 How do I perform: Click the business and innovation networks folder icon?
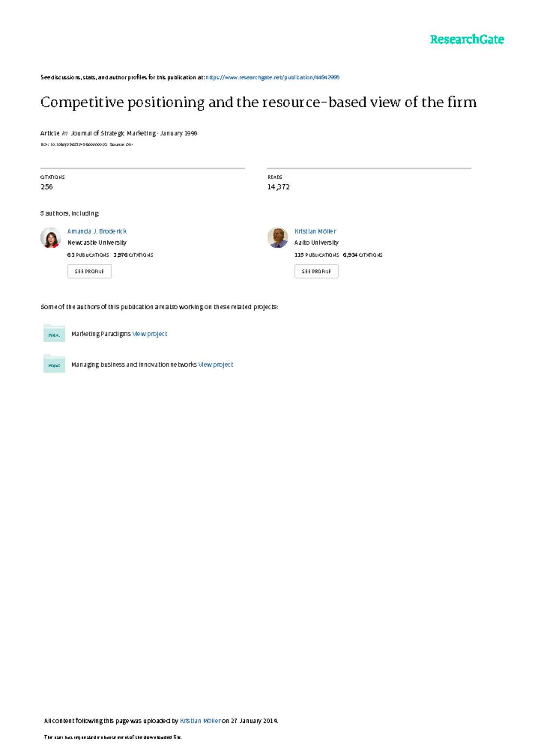pos(54,364)
